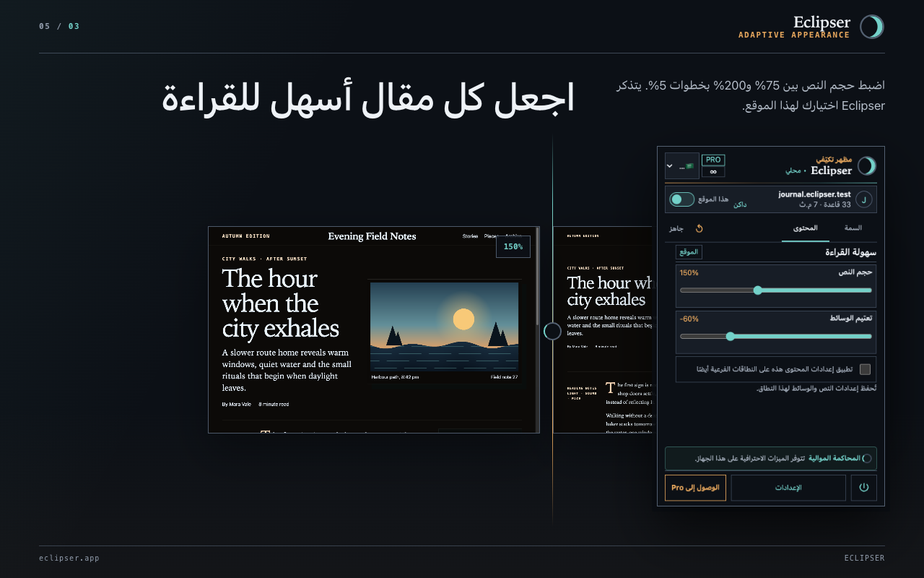Select the المحتوى tab

pyautogui.click(x=806, y=228)
